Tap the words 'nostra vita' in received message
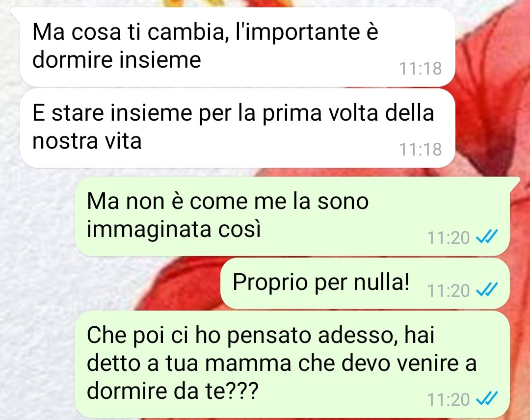The image size is (530, 420). point(87,140)
